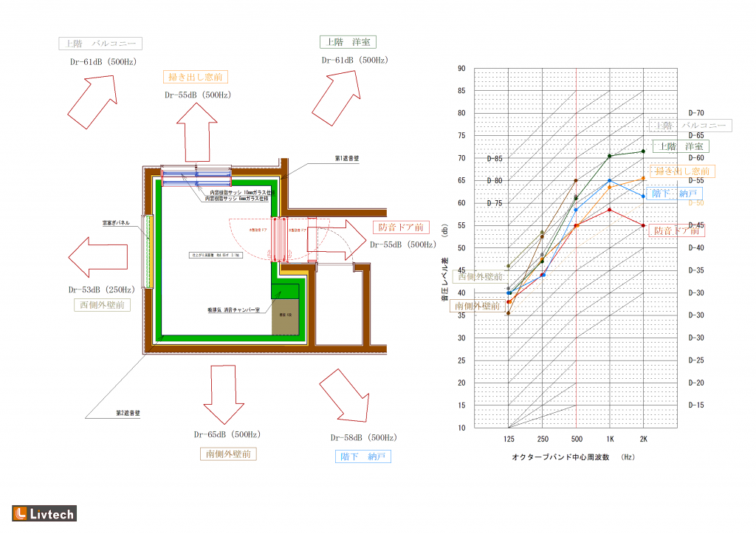Click the Livtech logo
Image resolution: width=756 pixels, height=534 pixels.
[x=44, y=513]
